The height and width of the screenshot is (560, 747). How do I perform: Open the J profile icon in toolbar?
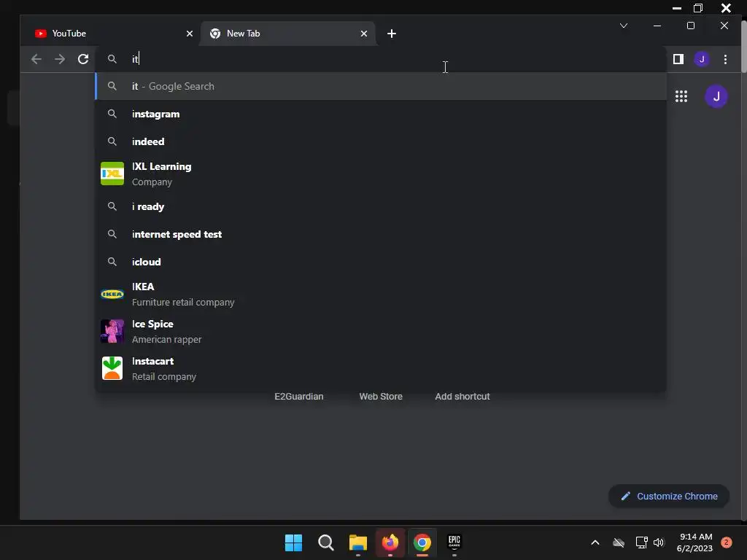click(701, 59)
